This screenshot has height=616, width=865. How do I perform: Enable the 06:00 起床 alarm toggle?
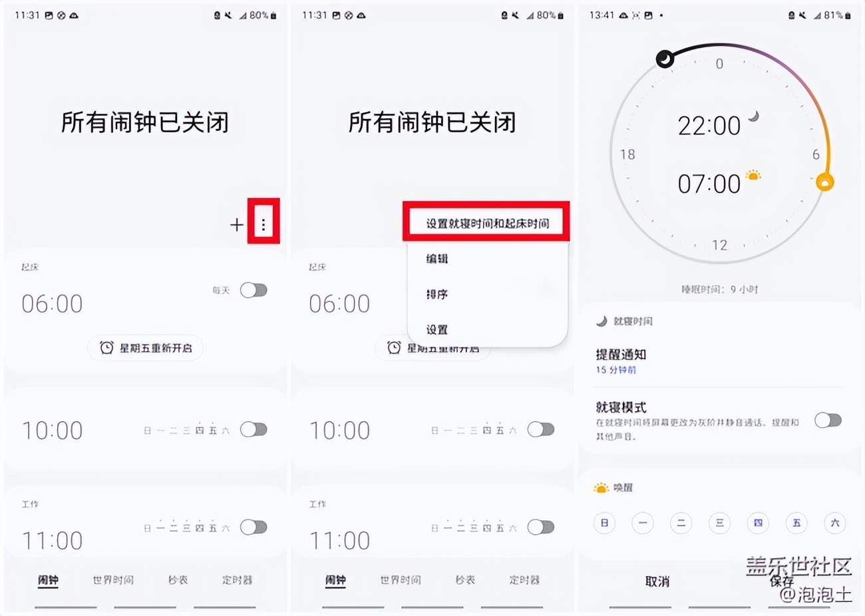point(254,290)
